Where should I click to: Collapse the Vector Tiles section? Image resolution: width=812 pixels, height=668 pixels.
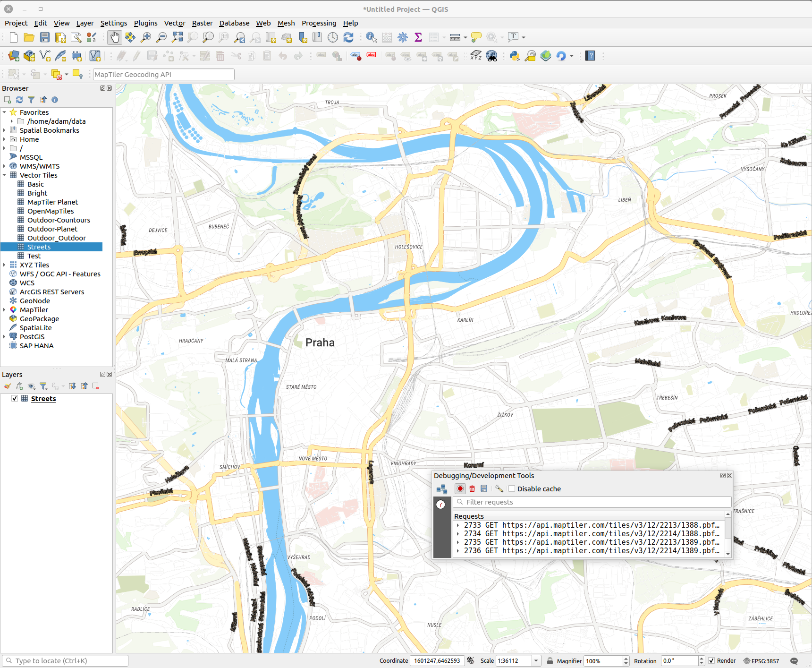pos(4,175)
